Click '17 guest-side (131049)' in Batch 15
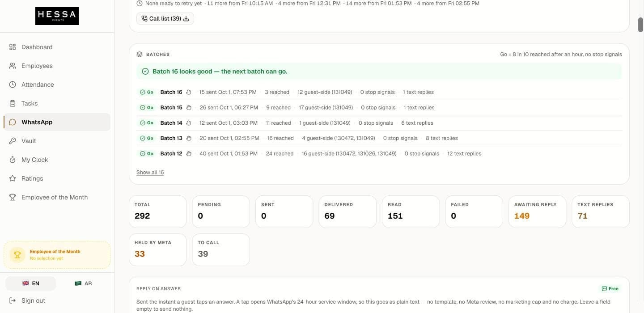The height and width of the screenshot is (313, 644). [326, 107]
